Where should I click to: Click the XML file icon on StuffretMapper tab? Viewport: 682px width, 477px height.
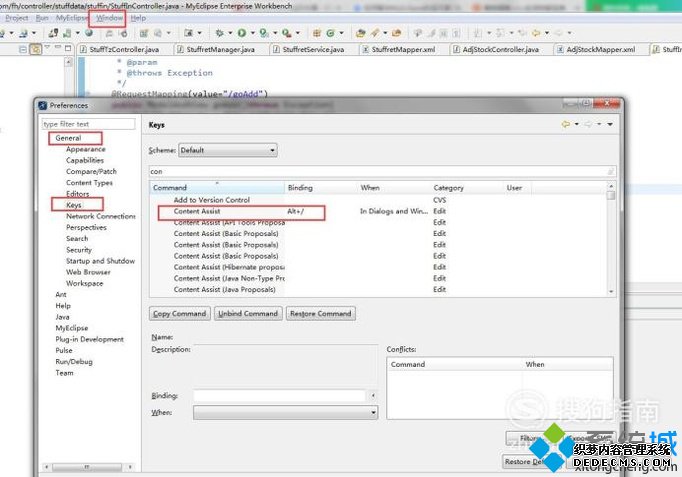coord(365,50)
